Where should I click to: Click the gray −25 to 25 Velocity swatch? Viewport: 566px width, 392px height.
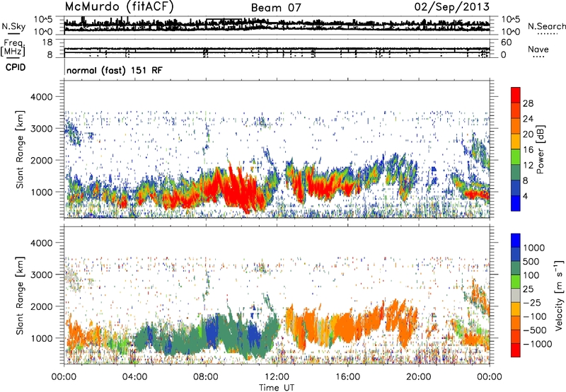click(x=516, y=296)
